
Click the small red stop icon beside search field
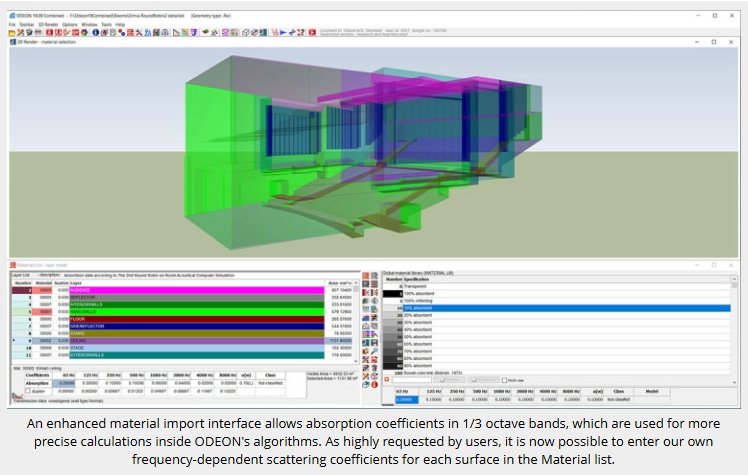click(x=387, y=380)
